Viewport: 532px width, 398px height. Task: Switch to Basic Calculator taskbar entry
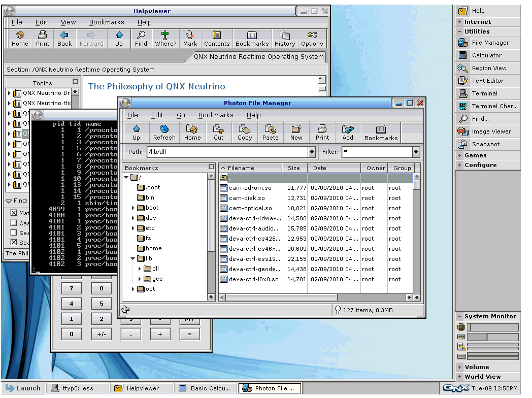(x=205, y=388)
